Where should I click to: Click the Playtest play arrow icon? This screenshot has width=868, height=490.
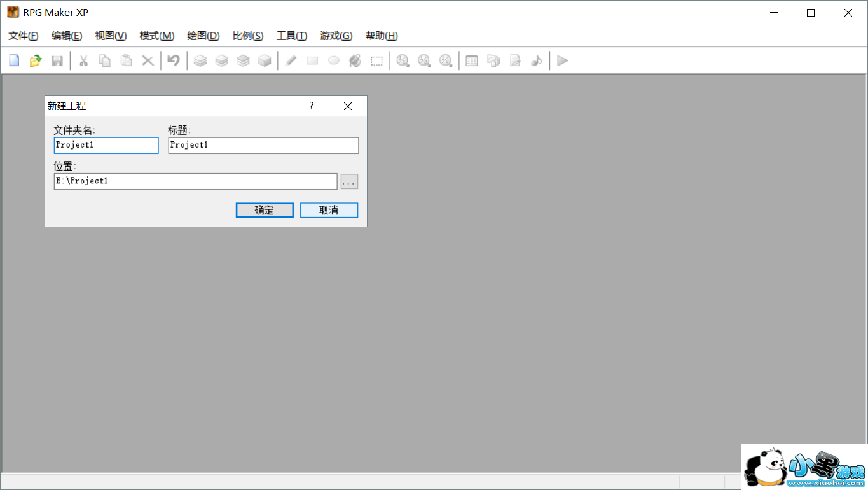(x=562, y=60)
